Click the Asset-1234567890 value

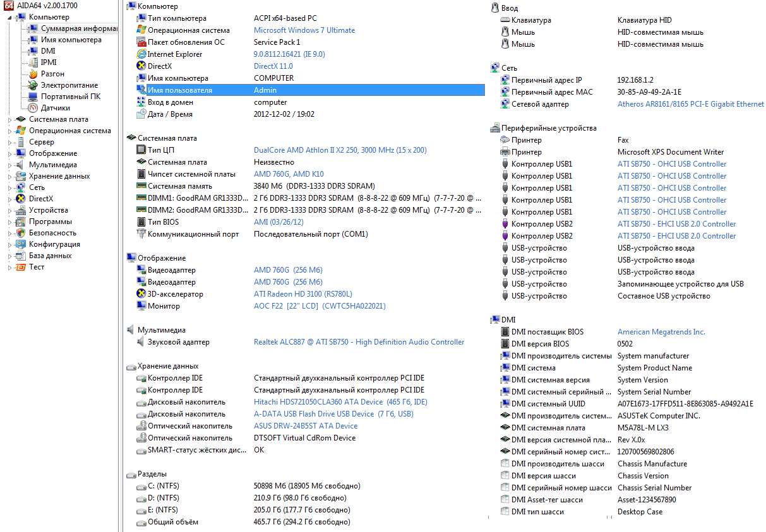[x=647, y=500]
